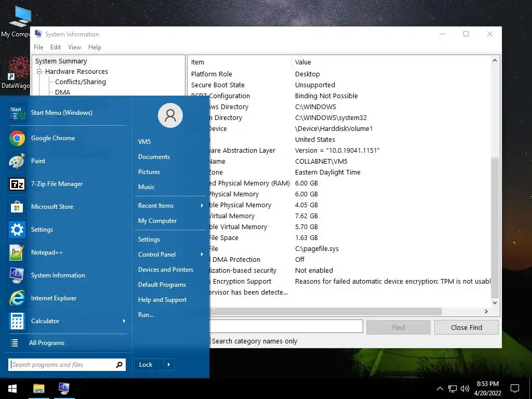Screen dimensions: 532x399
Task: Open Google Chrome from the start menu
Action: [67, 138]
